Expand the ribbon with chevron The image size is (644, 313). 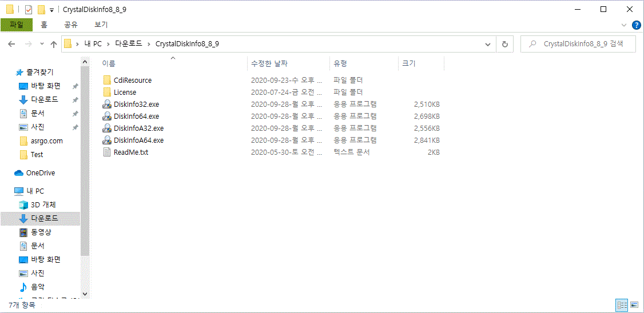625,25
